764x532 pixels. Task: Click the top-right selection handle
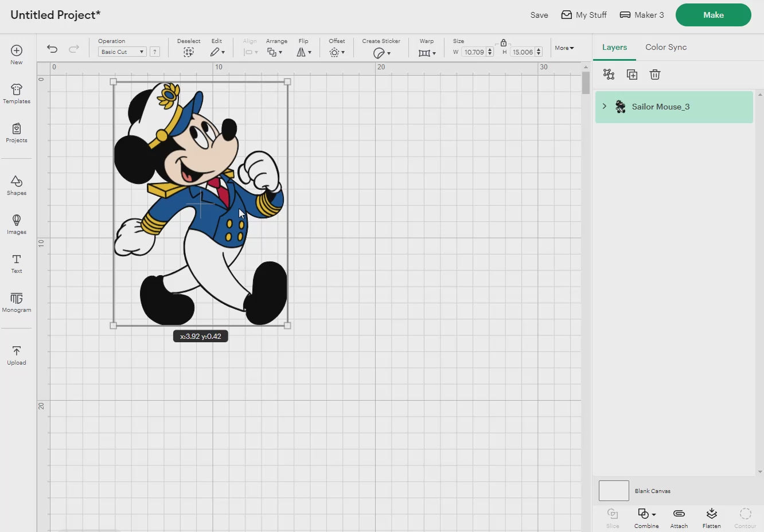(287, 82)
